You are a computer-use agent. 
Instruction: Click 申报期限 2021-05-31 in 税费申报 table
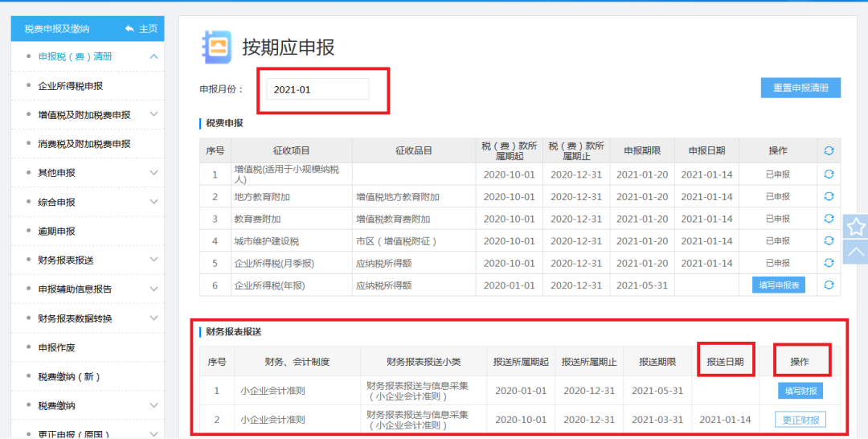(642, 285)
